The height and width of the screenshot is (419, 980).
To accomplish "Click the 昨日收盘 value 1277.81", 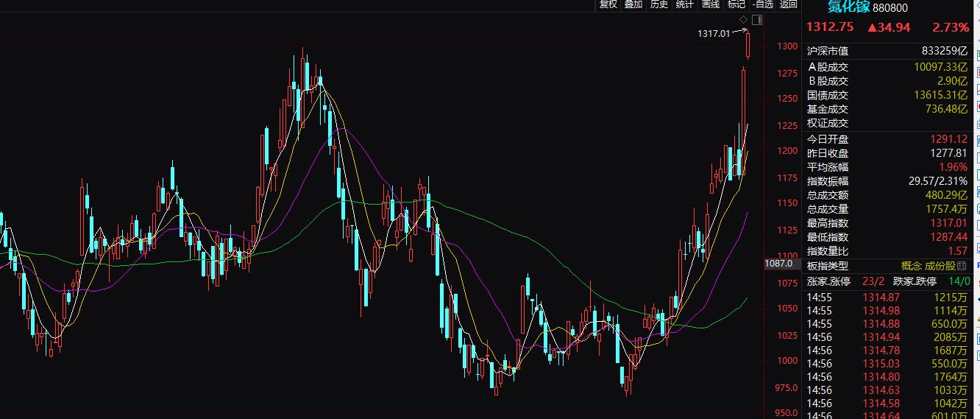I will point(949,153).
